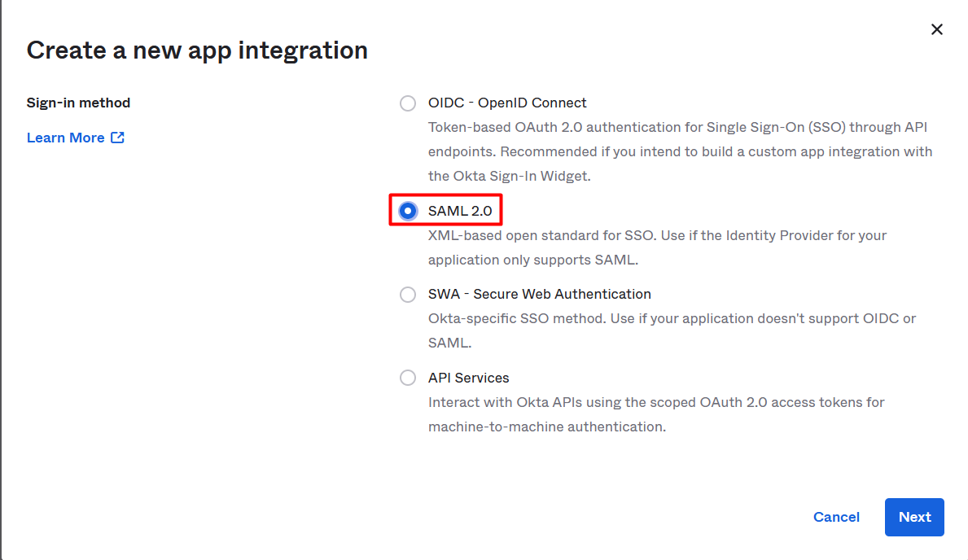Click the "Create a new app integration" title
Image resolution: width=968 pixels, height=560 pixels.
[x=197, y=50]
